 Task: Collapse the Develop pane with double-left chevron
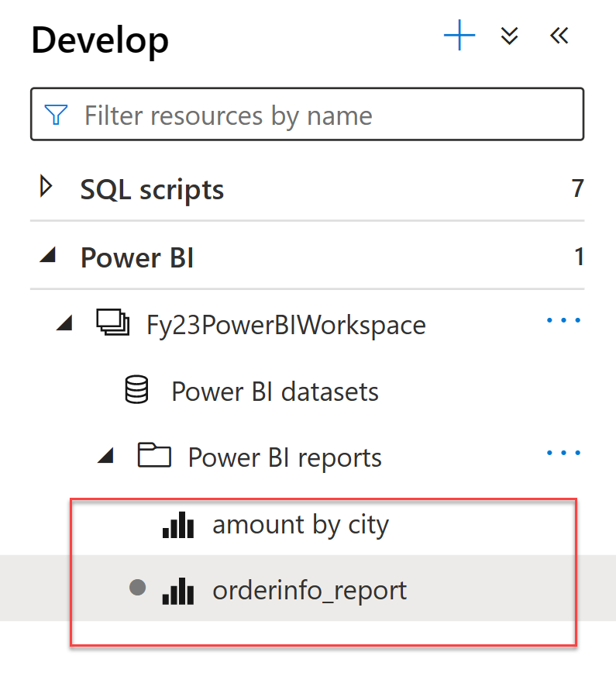point(559,36)
